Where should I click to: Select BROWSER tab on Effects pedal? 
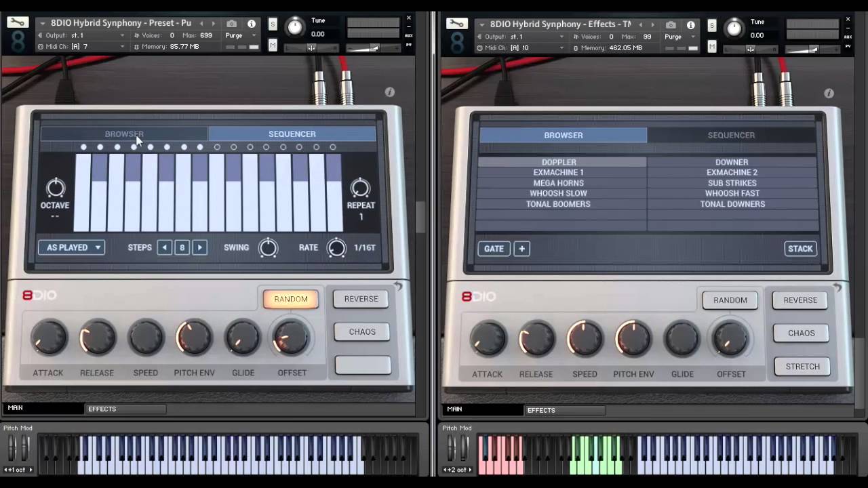point(563,136)
